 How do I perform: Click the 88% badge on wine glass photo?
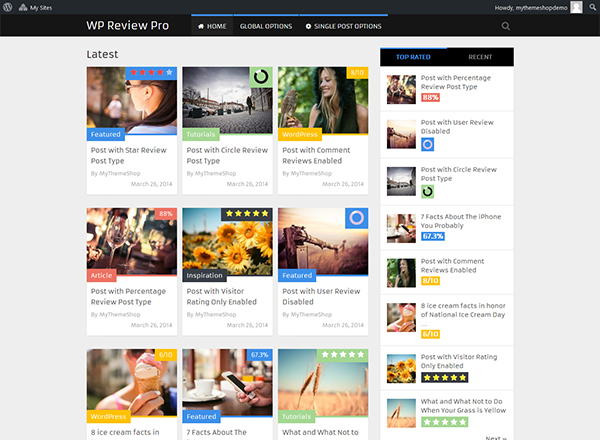tap(166, 213)
